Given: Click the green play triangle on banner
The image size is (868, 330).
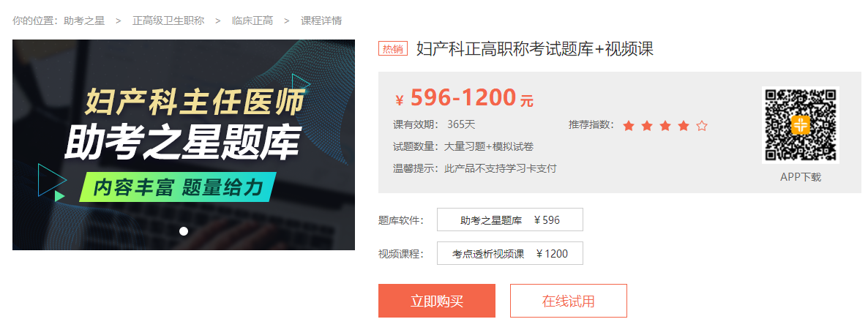Looking at the screenshot, I should [x=59, y=195].
